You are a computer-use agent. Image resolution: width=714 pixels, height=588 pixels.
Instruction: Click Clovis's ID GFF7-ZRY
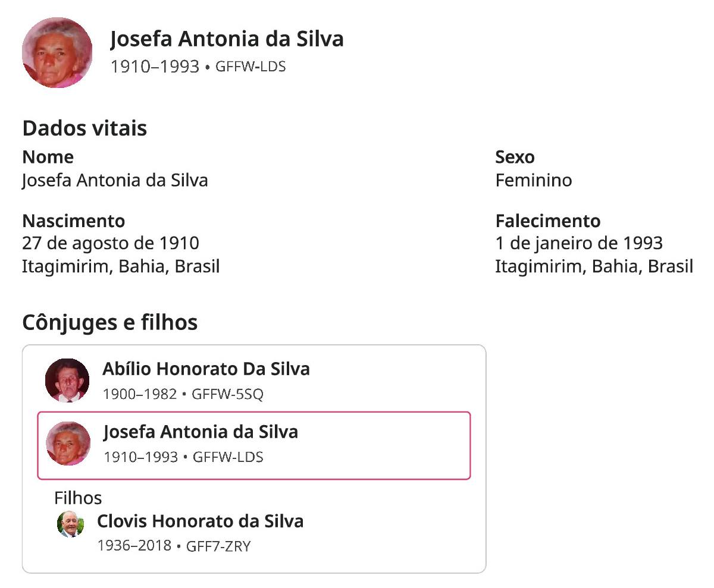pyautogui.click(x=218, y=546)
